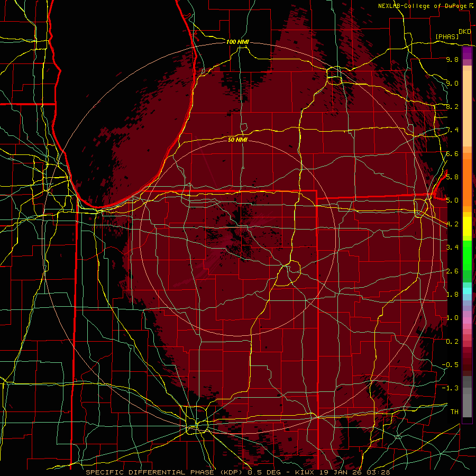Click the SPECIFIC DIFFERENTIAL PHASE (KDP) caption text
Image resolution: width=476 pixels, height=476 pixels.
pyautogui.click(x=164, y=472)
